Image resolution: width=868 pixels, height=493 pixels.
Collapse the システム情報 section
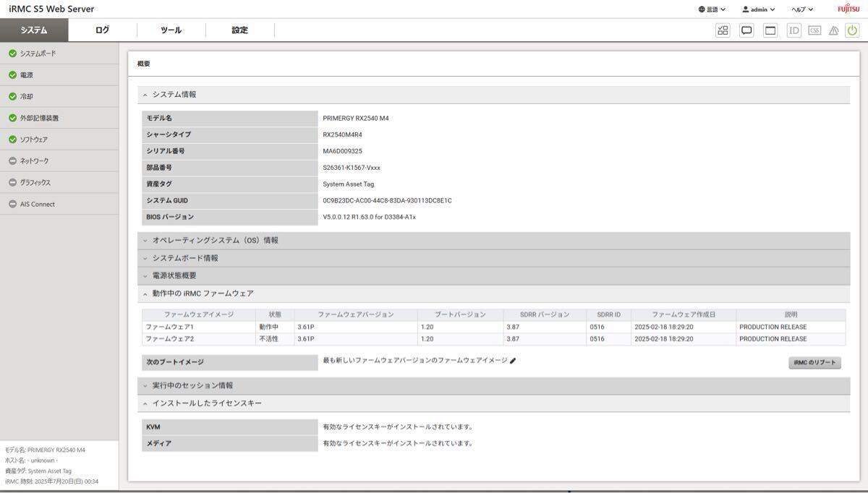[493, 95]
